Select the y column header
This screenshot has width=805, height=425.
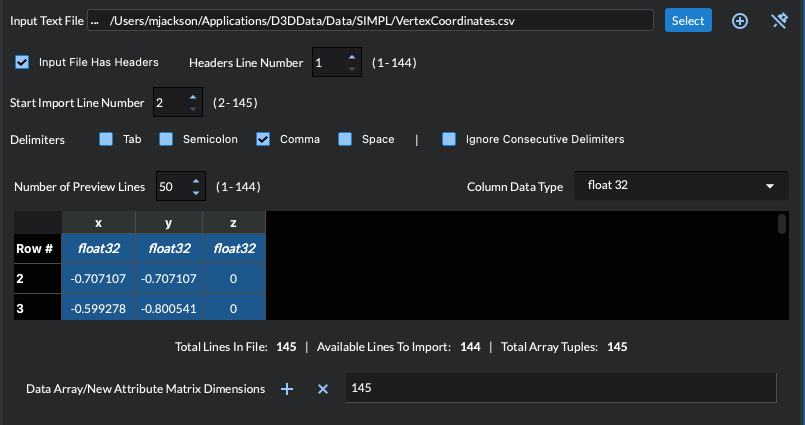point(169,223)
